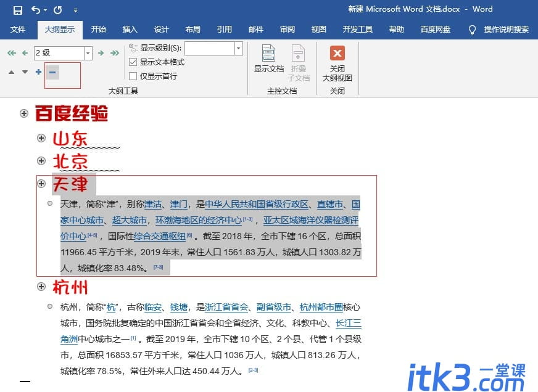Collapse selected item with minus button

coord(52,72)
